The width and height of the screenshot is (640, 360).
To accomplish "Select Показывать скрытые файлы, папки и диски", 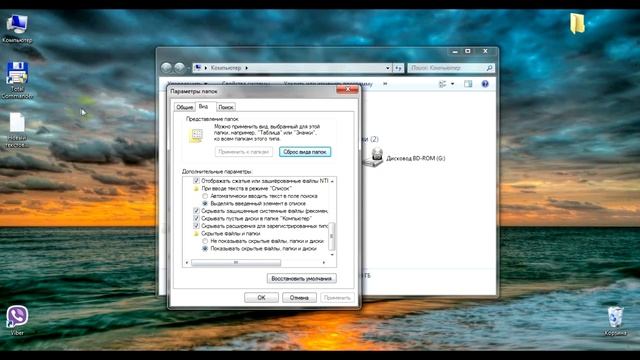I will [205, 248].
